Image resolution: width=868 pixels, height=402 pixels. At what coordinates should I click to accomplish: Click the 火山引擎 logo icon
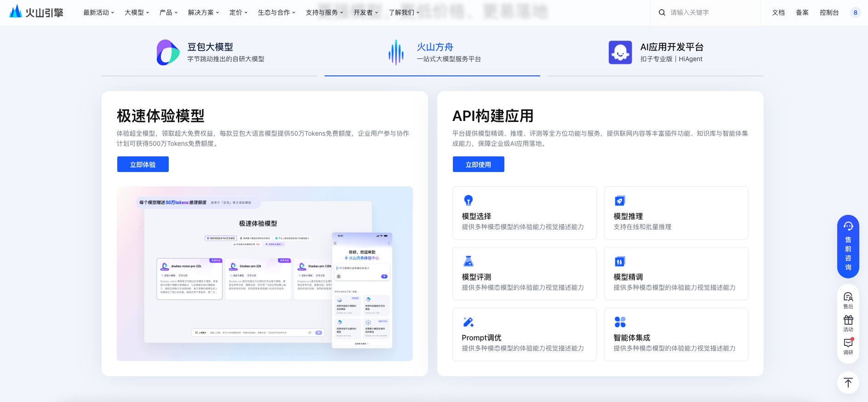[x=16, y=11]
